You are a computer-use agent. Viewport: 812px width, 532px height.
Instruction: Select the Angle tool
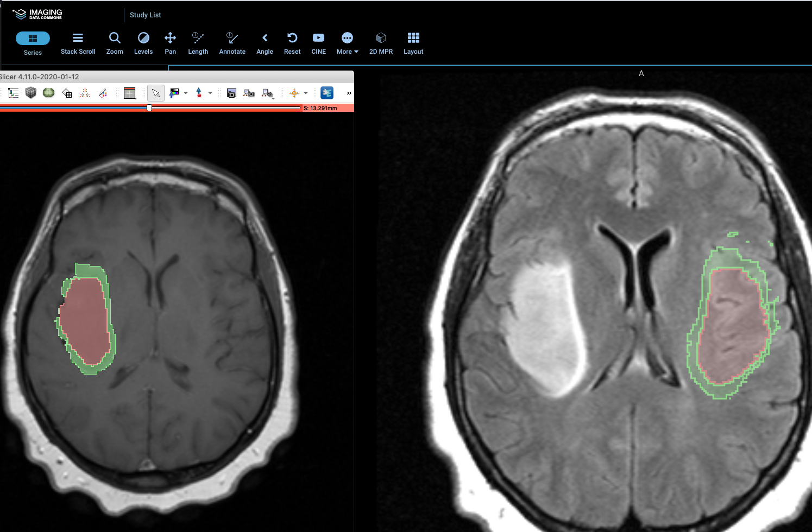pyautogui.click(x=265, y=43)
